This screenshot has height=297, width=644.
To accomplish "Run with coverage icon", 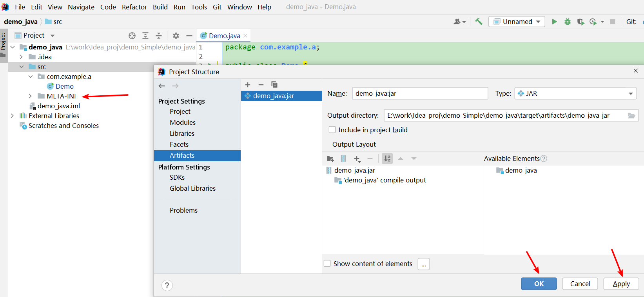I will (x=581, y=22).
